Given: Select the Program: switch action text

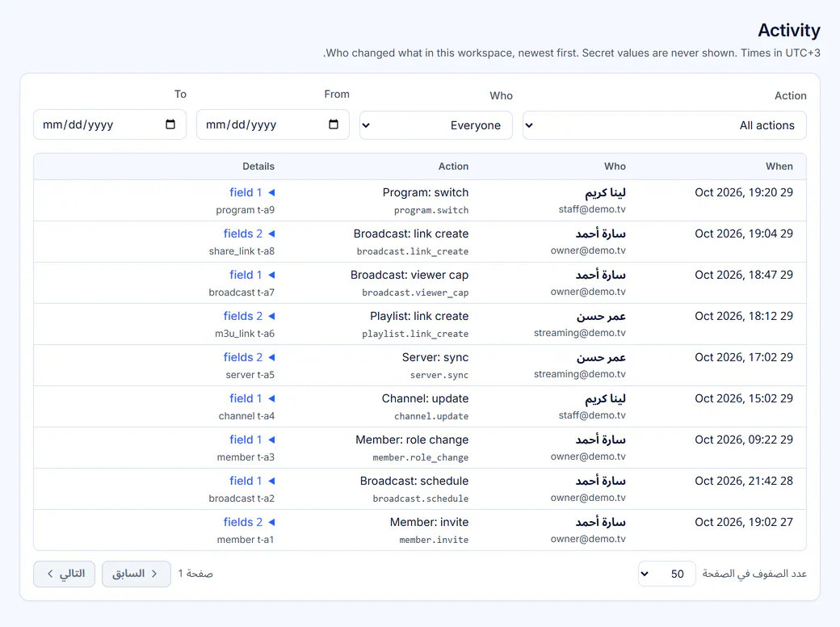Looking at the screenshot, I should pyautogui.click(x=426, y=192).
